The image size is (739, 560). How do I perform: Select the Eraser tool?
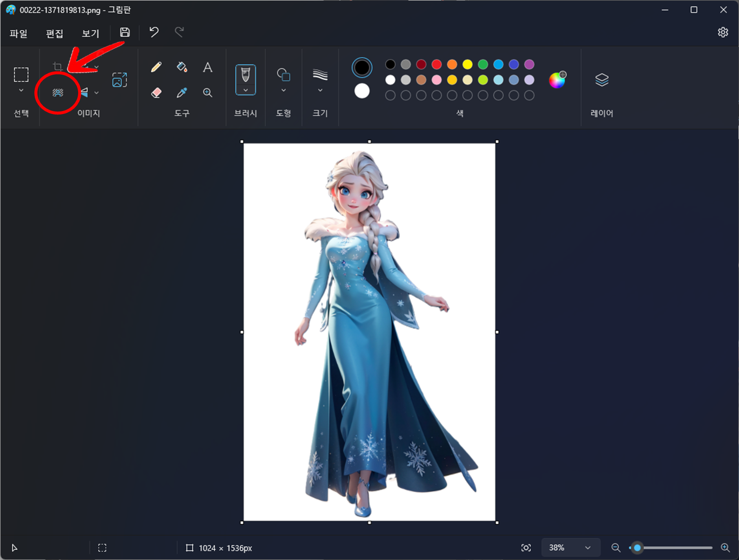[x=156, y=93]
